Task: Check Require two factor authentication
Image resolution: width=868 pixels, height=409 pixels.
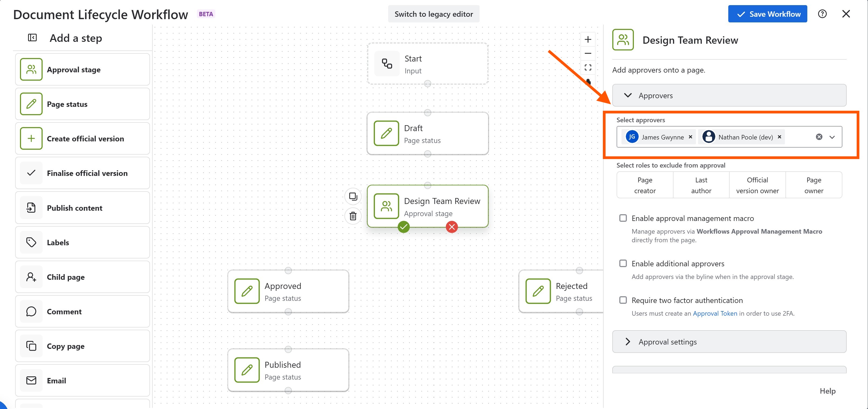Action: (x=623, y=300)
